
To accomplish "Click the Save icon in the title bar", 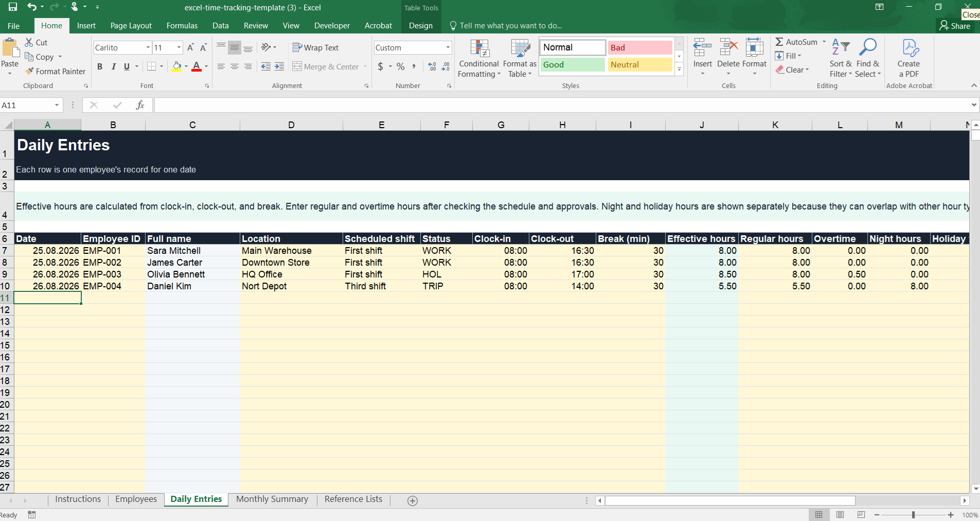I will point(12,7).
